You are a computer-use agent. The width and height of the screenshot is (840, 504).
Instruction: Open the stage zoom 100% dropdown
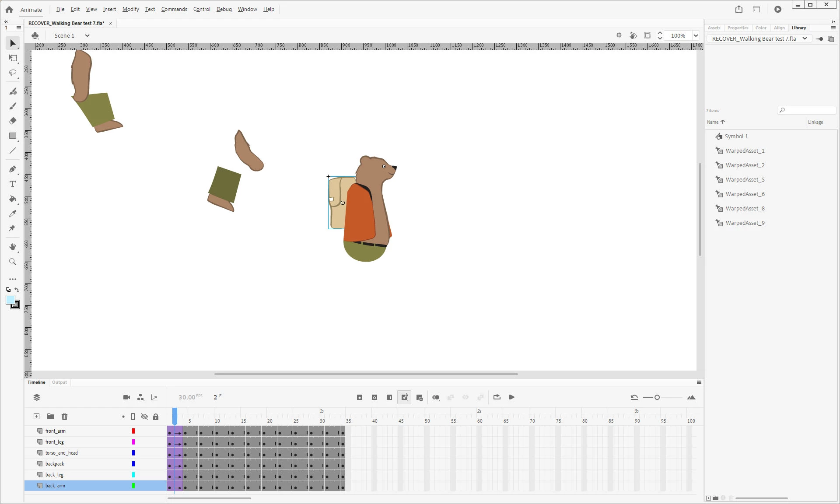click(x=696, y=36)
